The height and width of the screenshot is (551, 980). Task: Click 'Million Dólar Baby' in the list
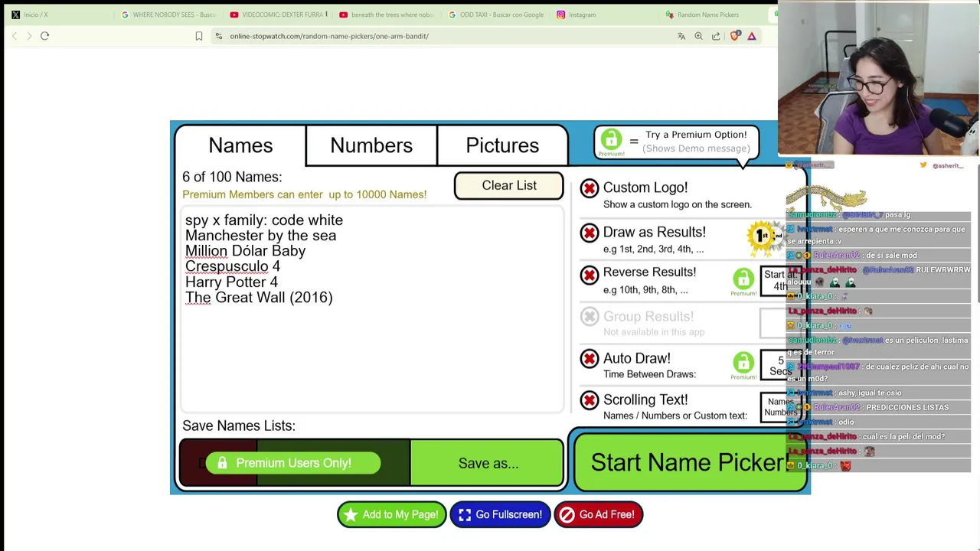click(x=245, y=251)
